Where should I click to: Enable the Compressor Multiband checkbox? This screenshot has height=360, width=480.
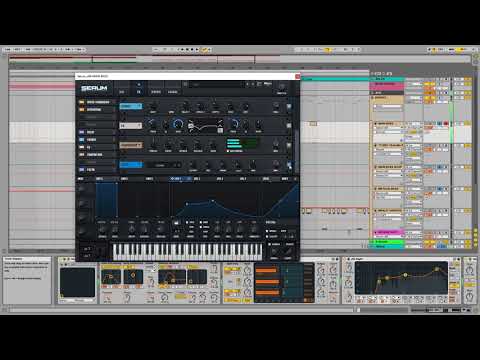pyautogui.click(x=228, y=151)
